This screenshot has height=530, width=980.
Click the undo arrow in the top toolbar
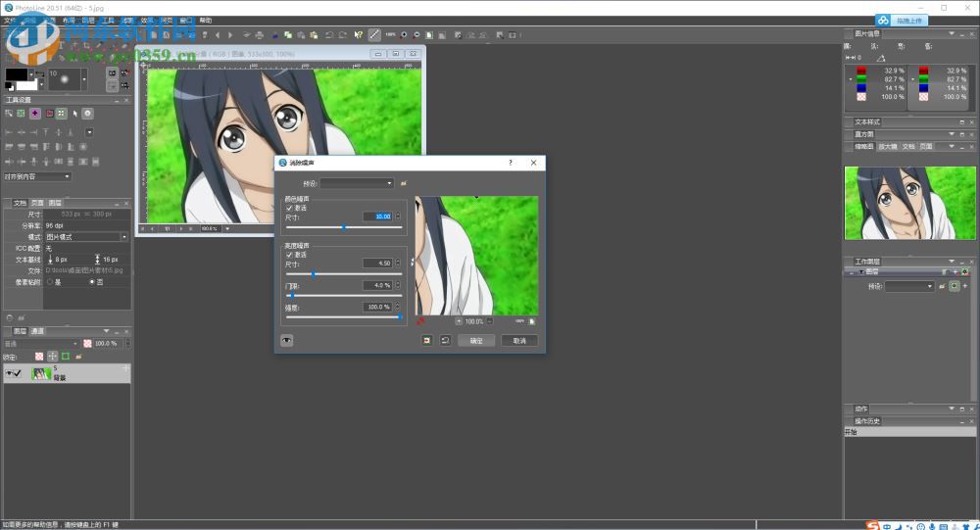(x=328, y=35)
